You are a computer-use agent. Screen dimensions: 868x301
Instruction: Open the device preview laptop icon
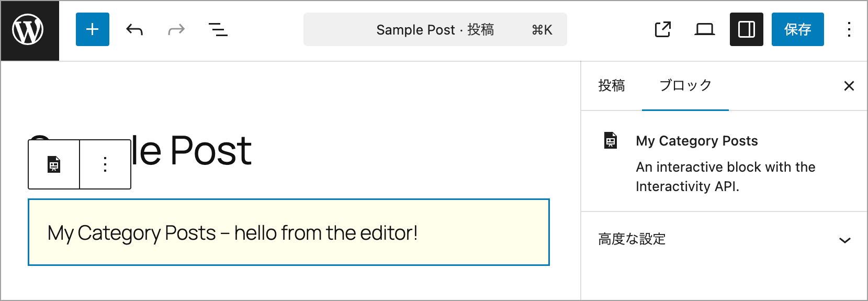[x=705, y=29]
